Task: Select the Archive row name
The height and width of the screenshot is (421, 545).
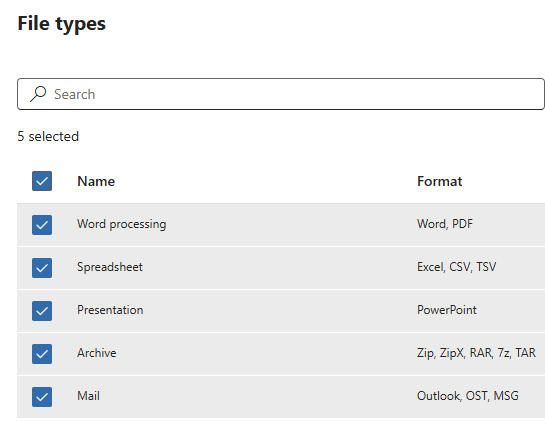Action: click(x=97, y=353)
